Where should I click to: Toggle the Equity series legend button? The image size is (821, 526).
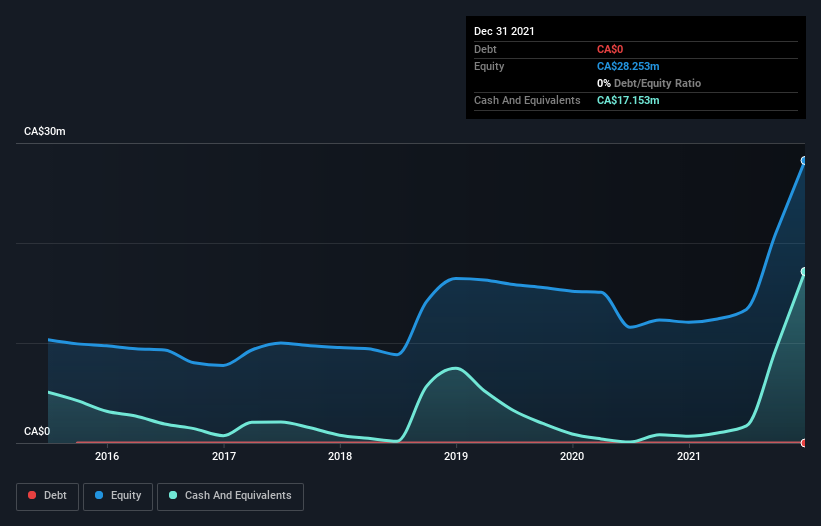tap(118, 496)
